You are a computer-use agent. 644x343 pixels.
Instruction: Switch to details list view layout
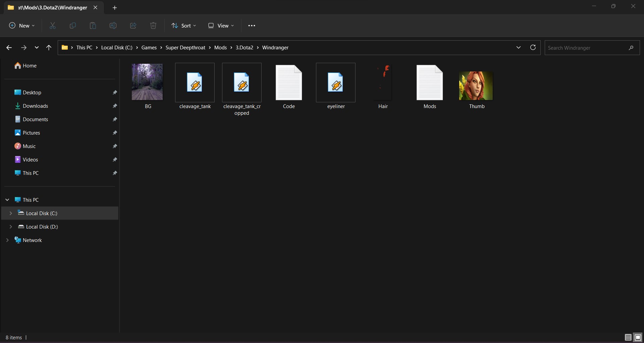628,337
